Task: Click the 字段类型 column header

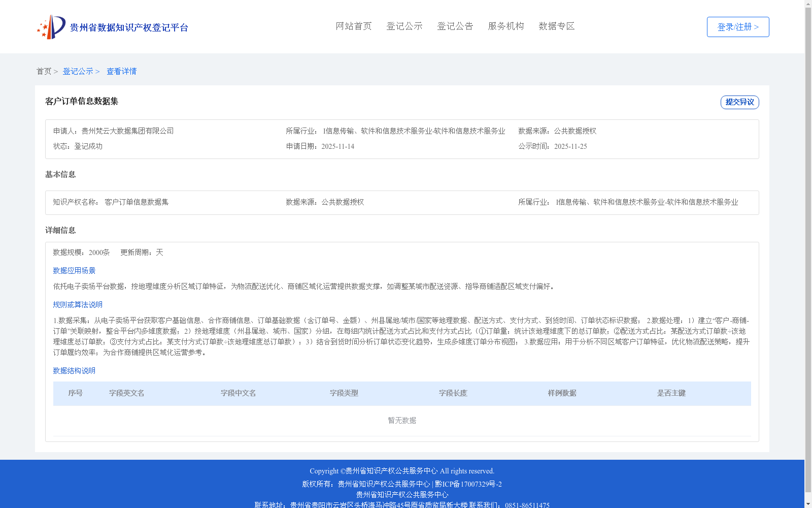Action: coord(344,393)
